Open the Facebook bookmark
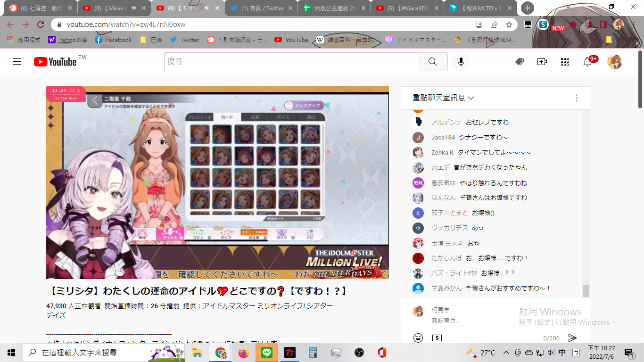This screenshot has height=362, width=644. 114,40
